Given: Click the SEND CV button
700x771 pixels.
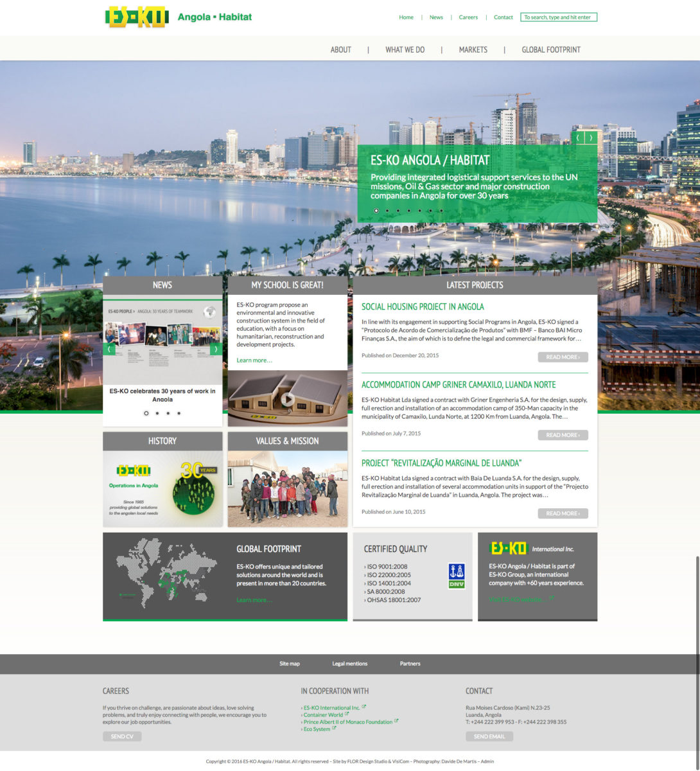Looking at the screenshot, I should [x=122, y=736].
